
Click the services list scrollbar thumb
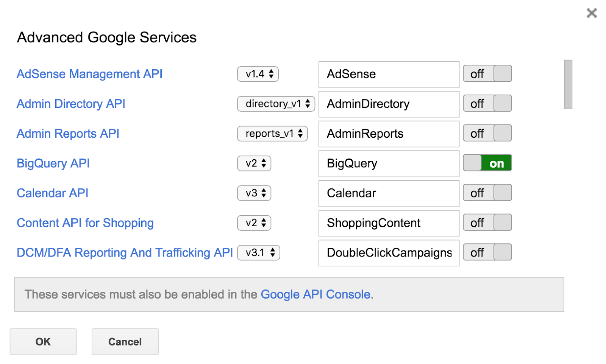(568, 84)
